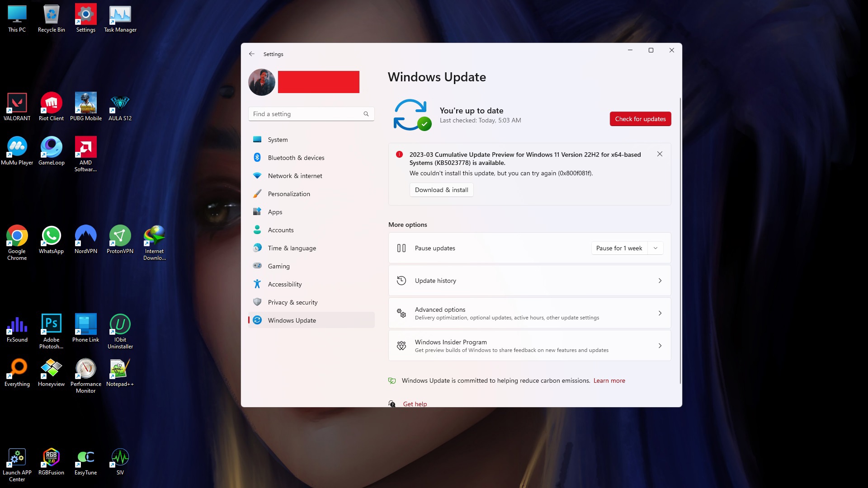Screen dimensions: 868x488
Task: Launch FxSound from the desktop
Action: (17, 328)
